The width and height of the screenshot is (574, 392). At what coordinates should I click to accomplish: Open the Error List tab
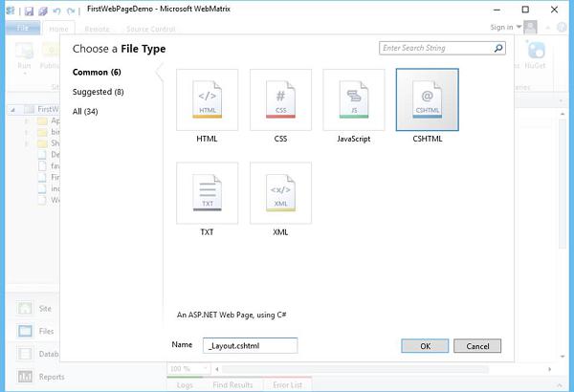pos(287,385)
